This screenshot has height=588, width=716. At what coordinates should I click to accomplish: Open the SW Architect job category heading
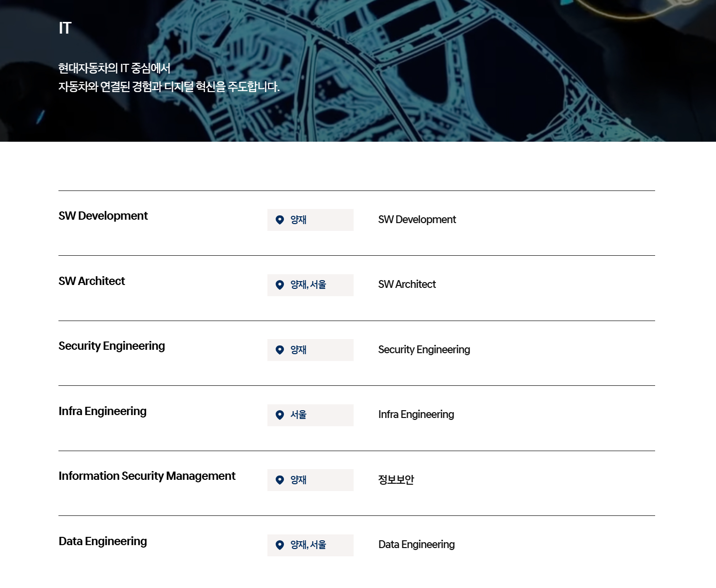point(92,281)
